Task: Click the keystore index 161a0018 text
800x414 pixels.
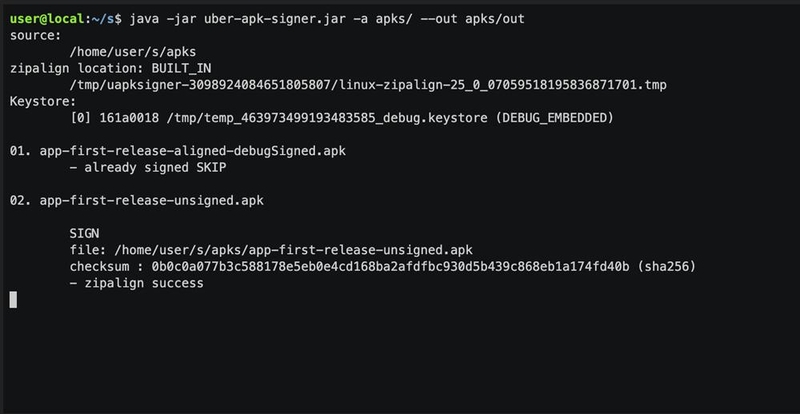Action: click(x=129, y=118)
